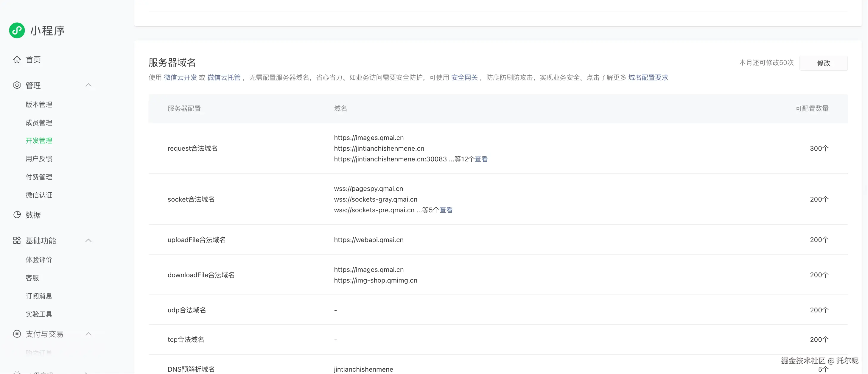Select 开发管理 menu item

(x=39, y=141)
